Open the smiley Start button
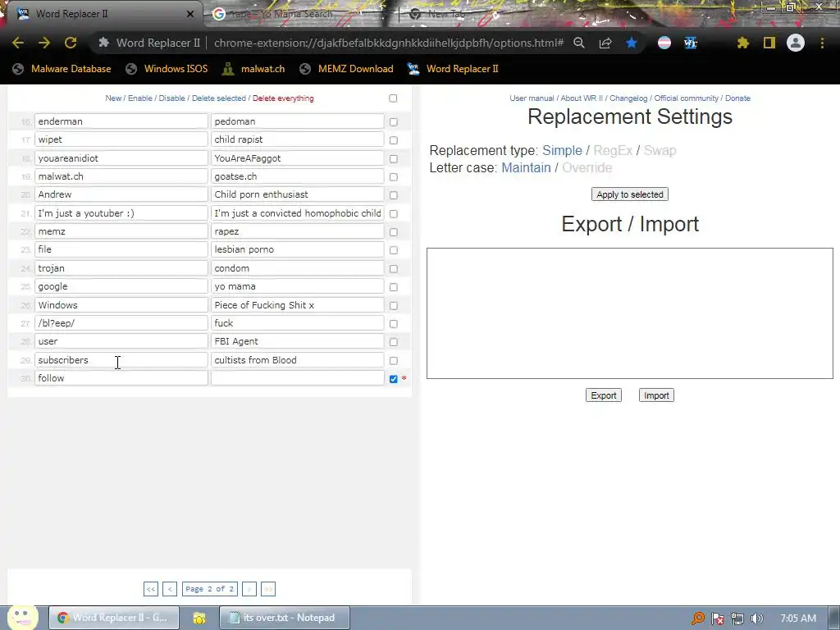 click(22, 618)
